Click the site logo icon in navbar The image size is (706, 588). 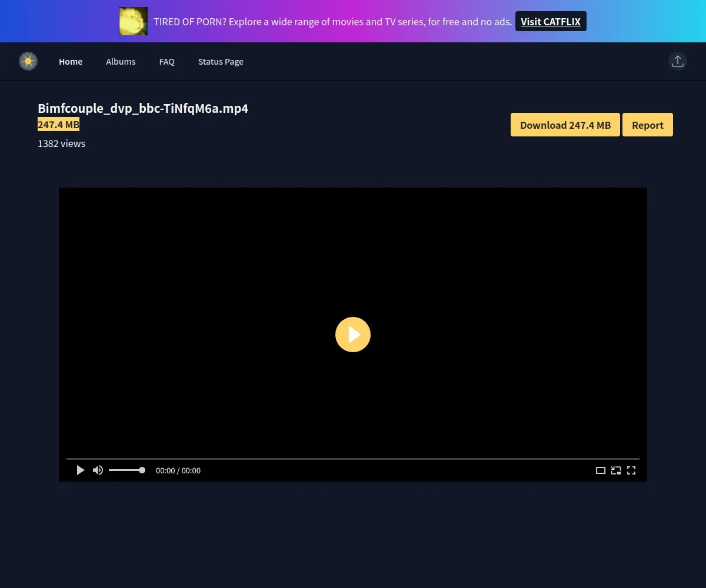point(28,61)
